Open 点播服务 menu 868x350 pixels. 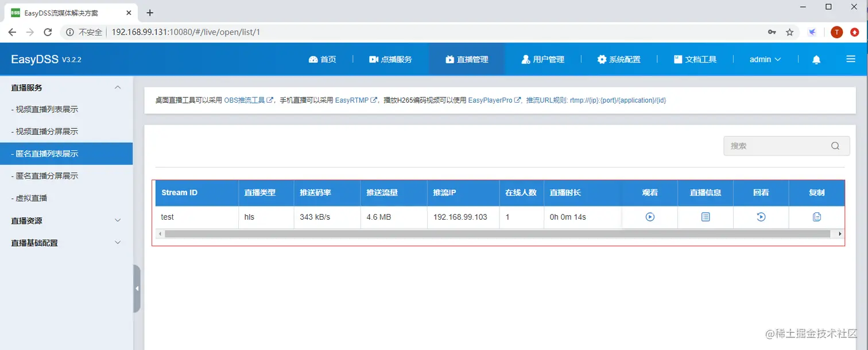coord(390,59)
